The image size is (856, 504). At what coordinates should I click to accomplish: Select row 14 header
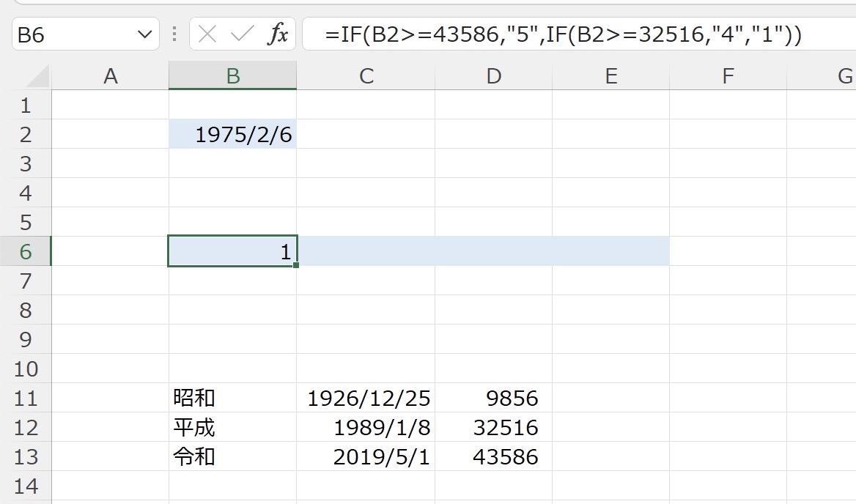(26, 486)
